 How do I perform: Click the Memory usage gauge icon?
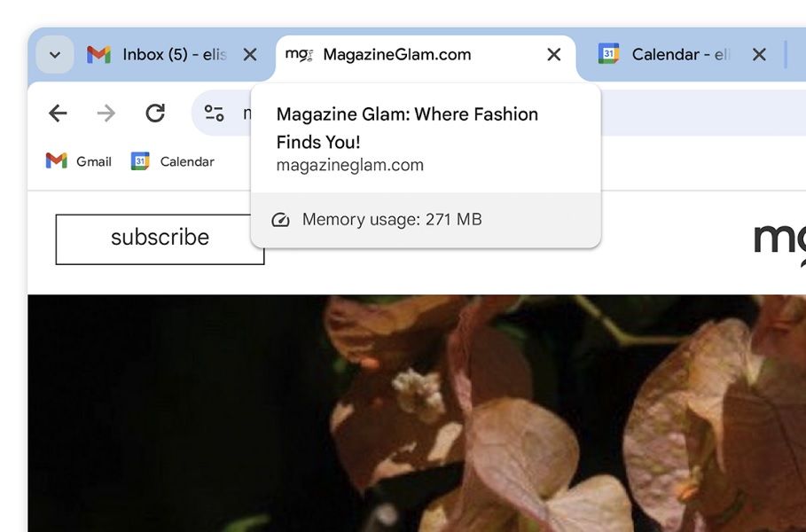click(281, 220)
